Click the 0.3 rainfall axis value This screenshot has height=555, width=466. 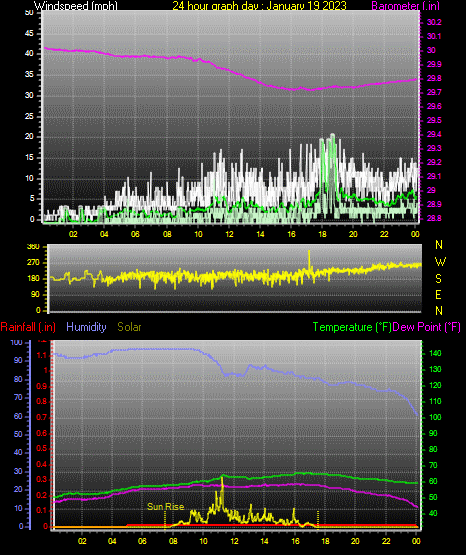tap(42, 479)
